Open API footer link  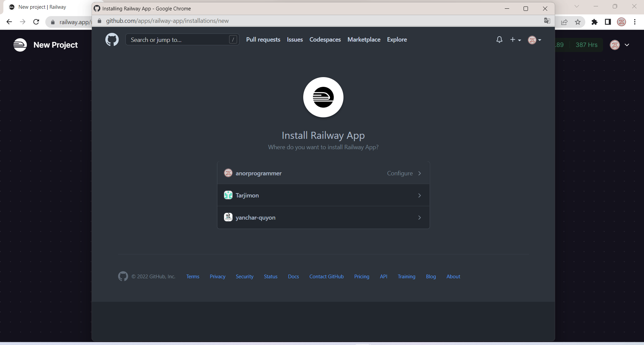point(384,277)
